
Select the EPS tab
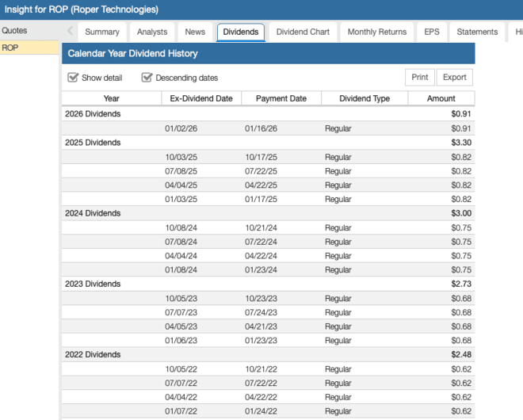tap(432, 32)
